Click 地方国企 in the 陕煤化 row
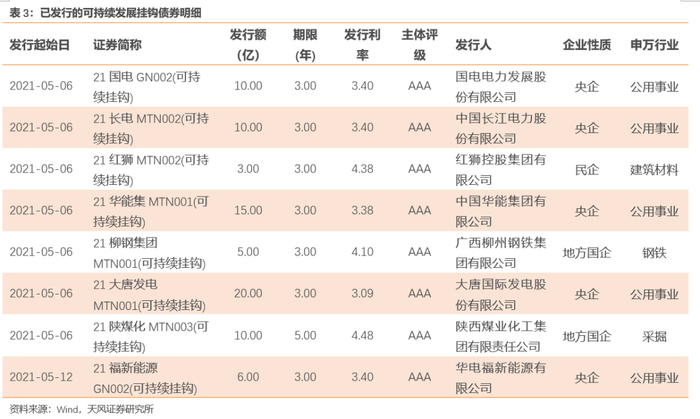This screenshot has width=700, height=419. click(587, 336)
